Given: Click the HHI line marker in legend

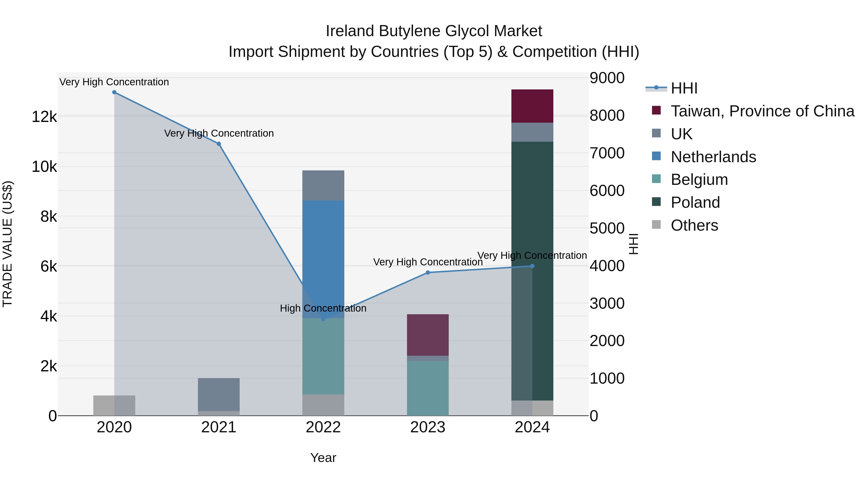Looking at the screenshot, I should [656, 88].
